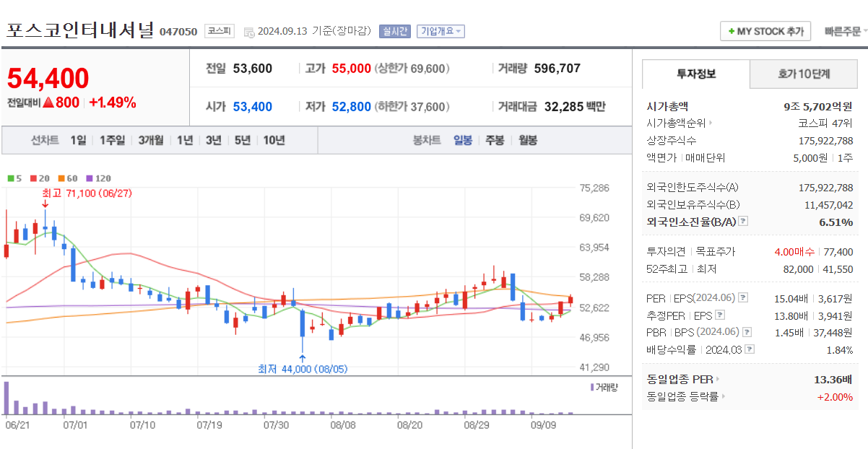The height and width of the screenshot is (449, 868).
Task: Click the 배당수익률 value 1.84%
Action: click(x=840, y=349)
